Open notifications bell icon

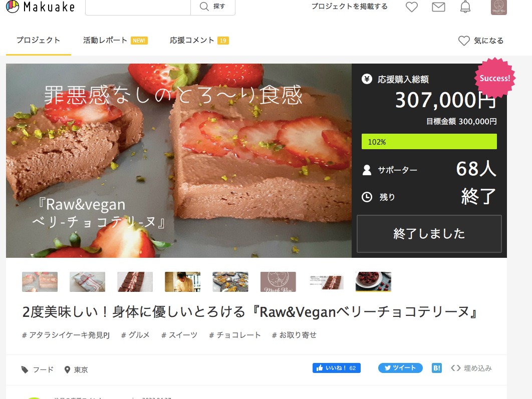point(465,7)
